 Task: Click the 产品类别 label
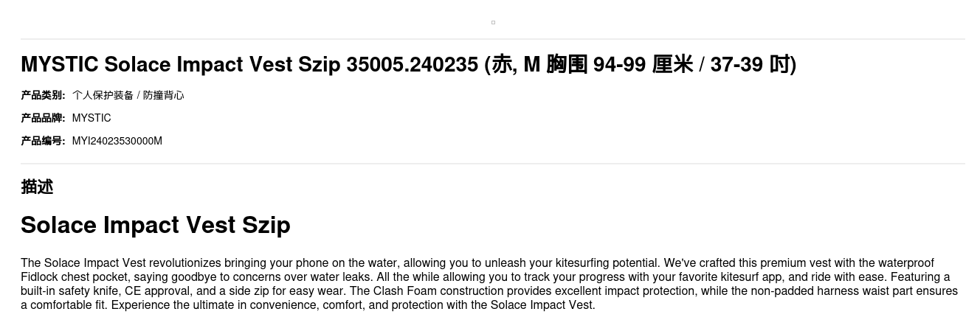[x=43, y=95]
